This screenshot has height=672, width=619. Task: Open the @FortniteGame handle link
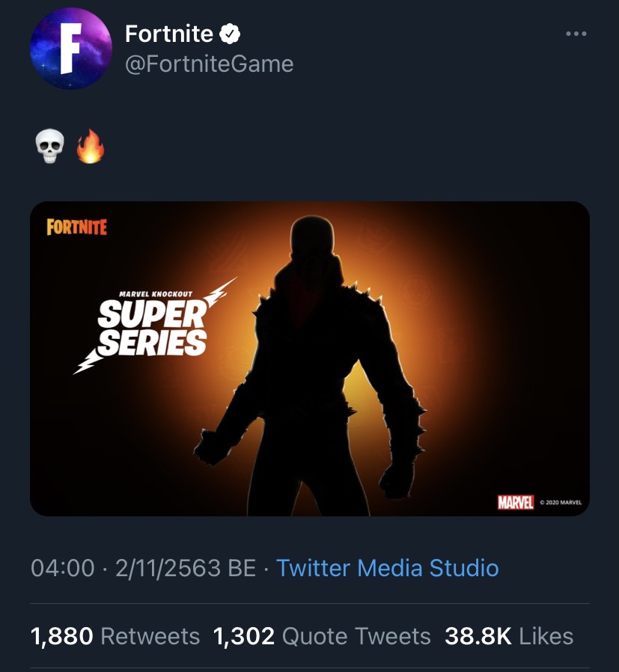pos(209,64)
